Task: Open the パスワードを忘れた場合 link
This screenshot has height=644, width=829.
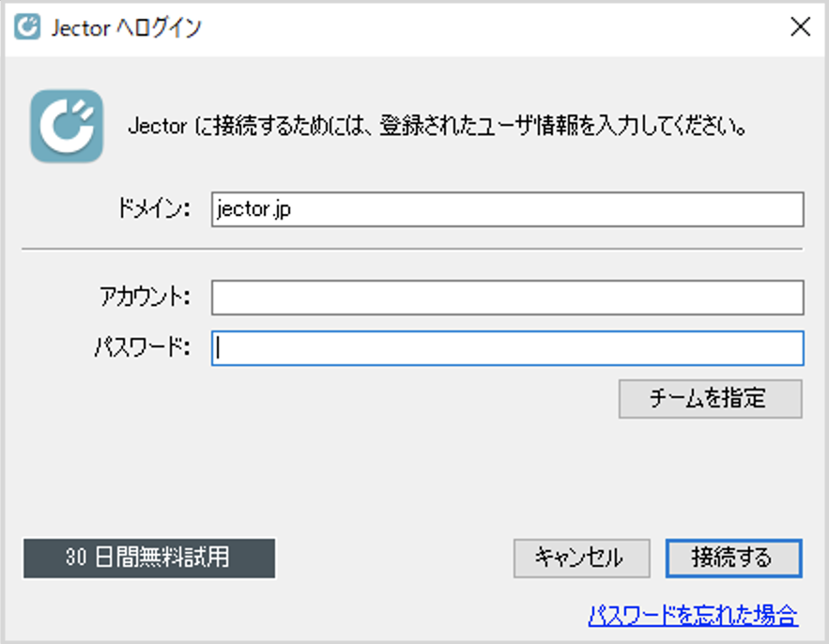Action: pos(693,616)
